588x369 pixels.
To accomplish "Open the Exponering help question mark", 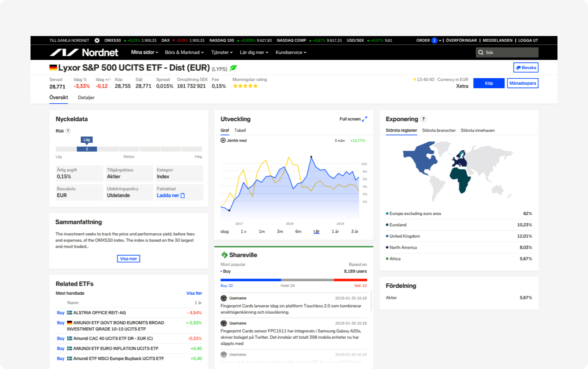I will click(423, 119).
